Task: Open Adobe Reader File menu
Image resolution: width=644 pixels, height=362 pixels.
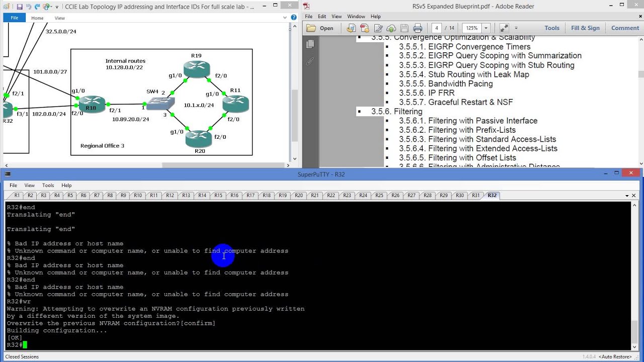Action: coord(308,17)
